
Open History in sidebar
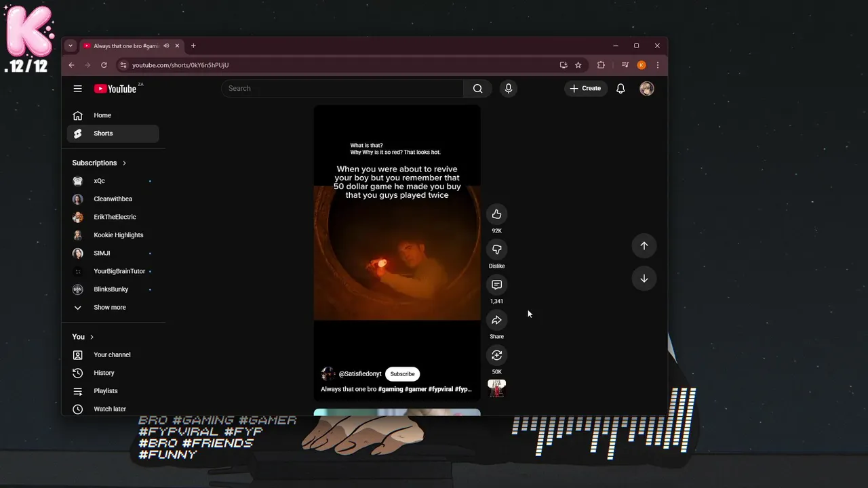(113, 373)
